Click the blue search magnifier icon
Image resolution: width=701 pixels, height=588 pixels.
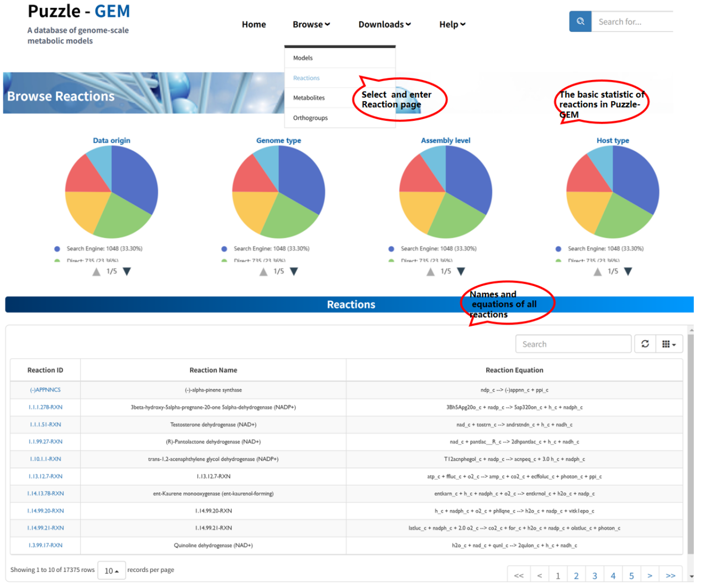coord(580,22)
